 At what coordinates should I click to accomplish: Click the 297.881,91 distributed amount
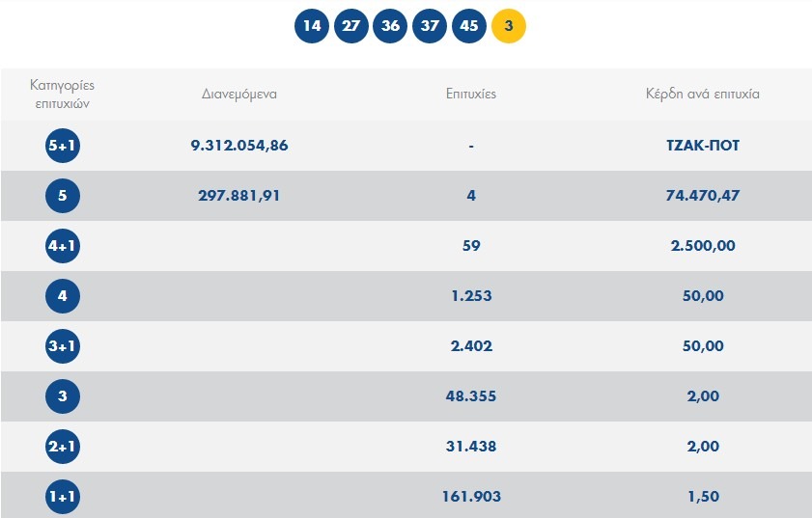(239, 196)
